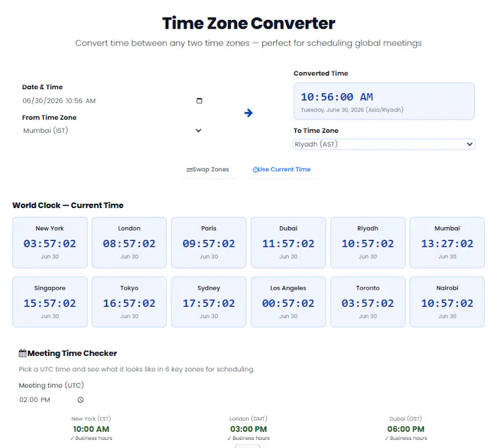This screenshot has height=448, width=499.
Task: Click the Date & Time input field
Action: click(x=112, y=101)
